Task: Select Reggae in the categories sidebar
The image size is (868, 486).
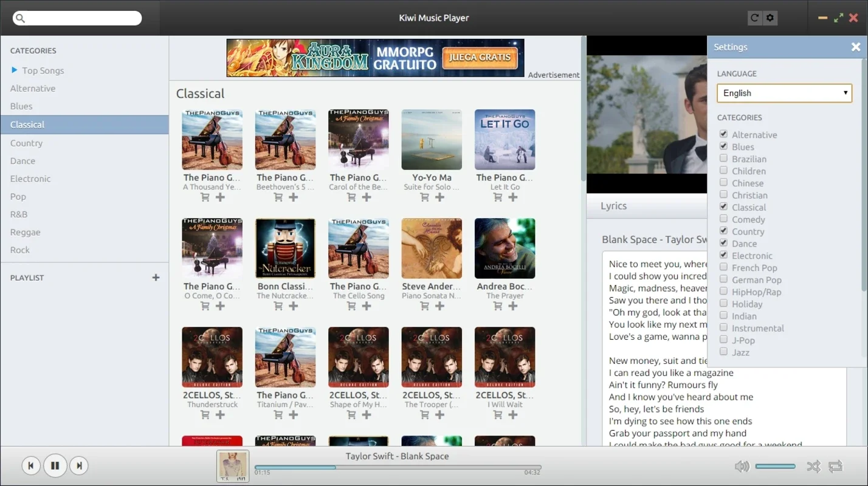Action: tap(26, 232)
